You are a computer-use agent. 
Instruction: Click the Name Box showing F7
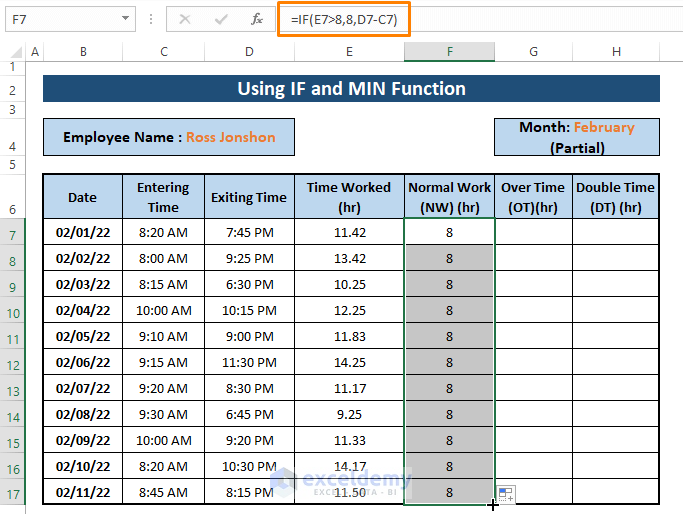[70, 19]
